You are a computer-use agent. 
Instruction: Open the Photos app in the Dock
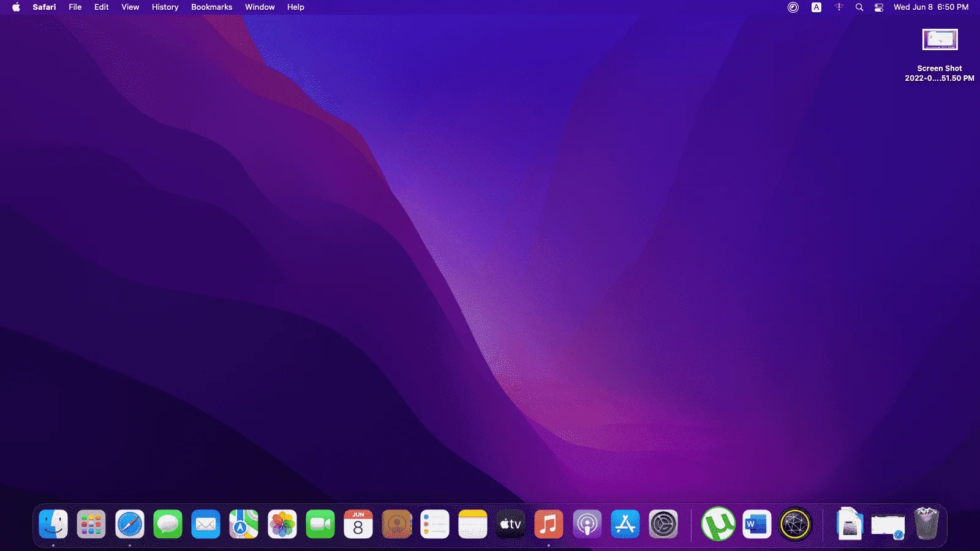point(282,525)
